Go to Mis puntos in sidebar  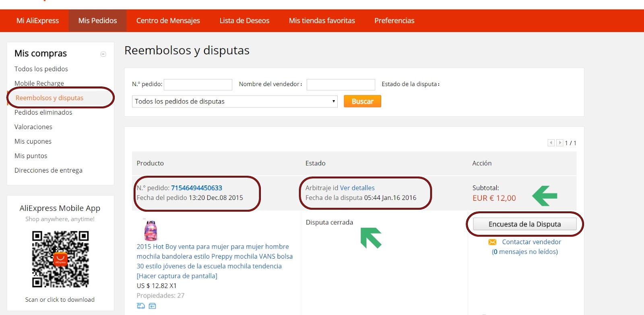(31, 156)
